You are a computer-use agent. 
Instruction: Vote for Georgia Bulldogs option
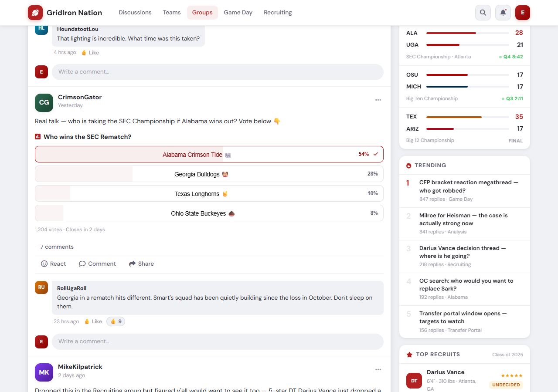209,174
